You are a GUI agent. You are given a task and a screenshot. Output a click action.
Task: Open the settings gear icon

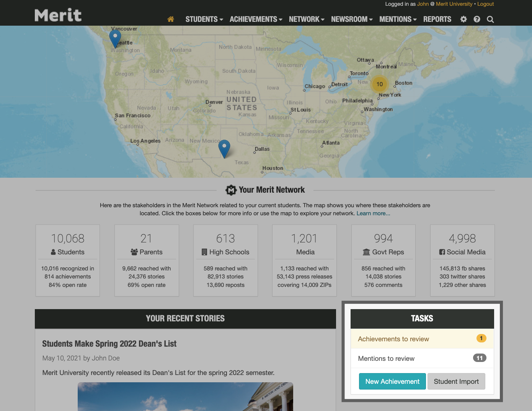pyautogui.click(x=463, y=19)
